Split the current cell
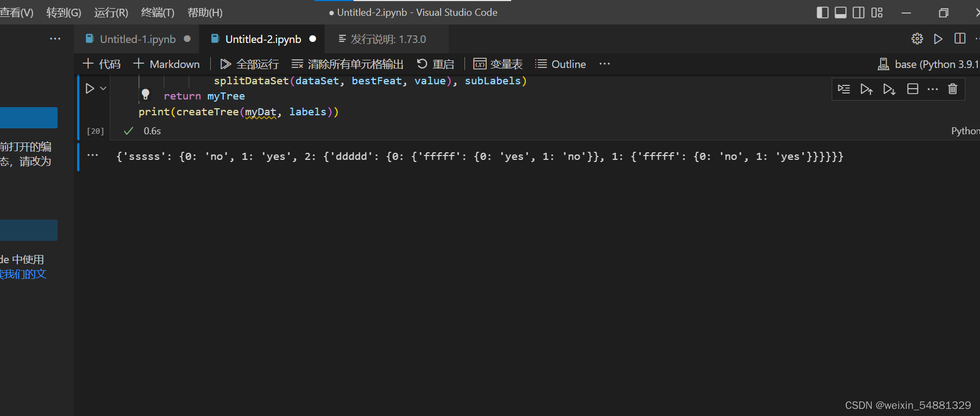 point(913,89)
